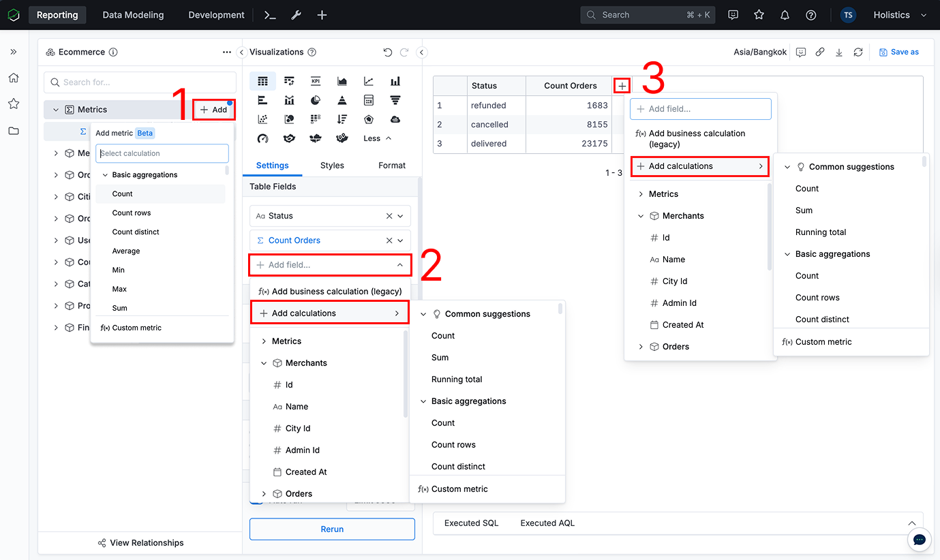The image size is (940, 560).
Task: Download the report using the download icon
Action: (839, 52)
